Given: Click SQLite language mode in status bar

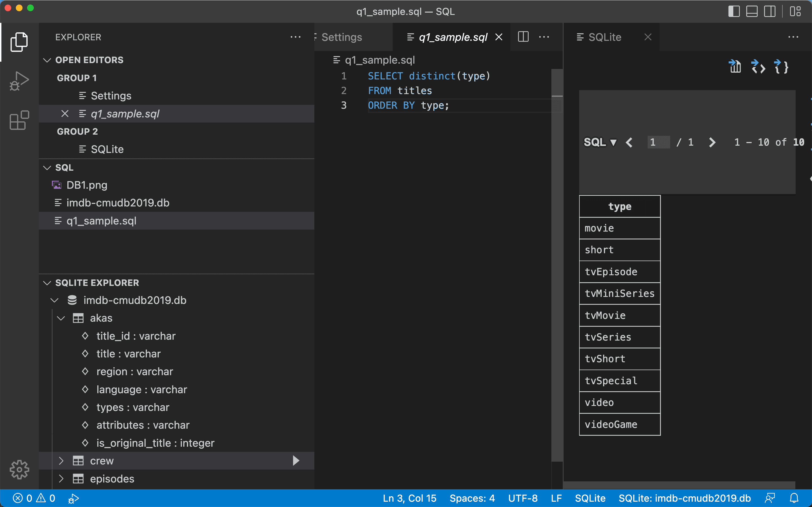Looking at the screenshot, I should (590, 498).
